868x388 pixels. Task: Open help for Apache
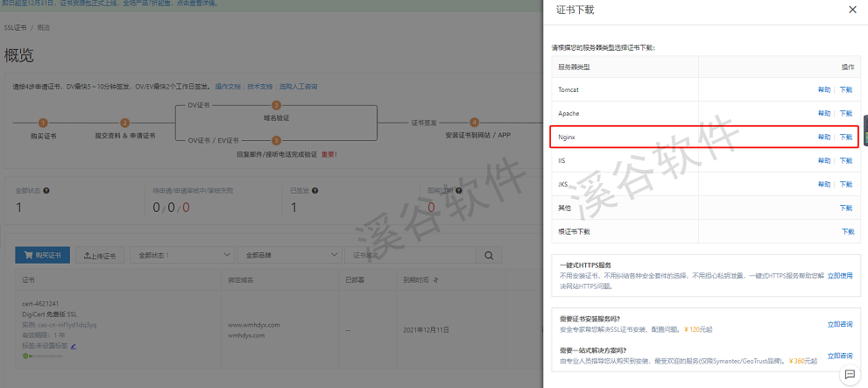pyautogui.click(x=824, y=114)
